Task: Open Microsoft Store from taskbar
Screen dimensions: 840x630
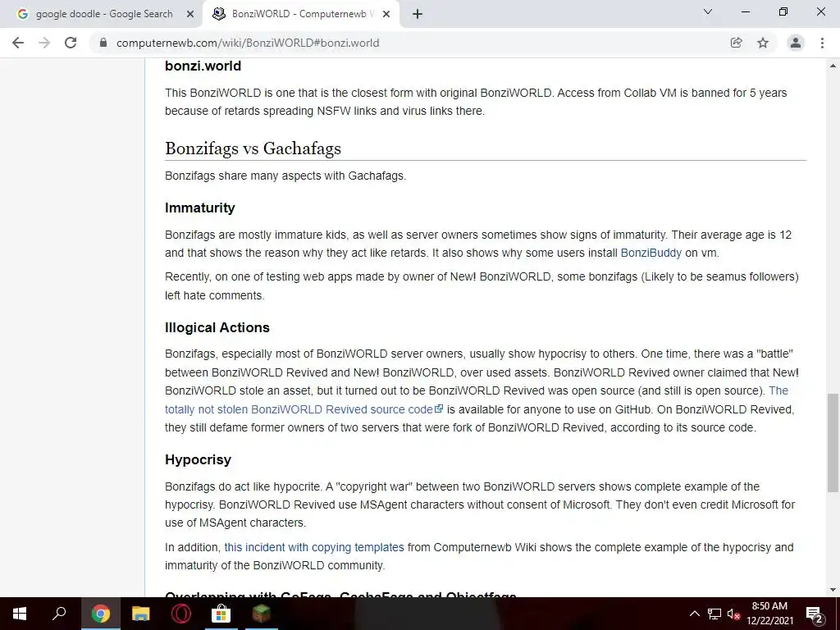Action: point(221,614)
